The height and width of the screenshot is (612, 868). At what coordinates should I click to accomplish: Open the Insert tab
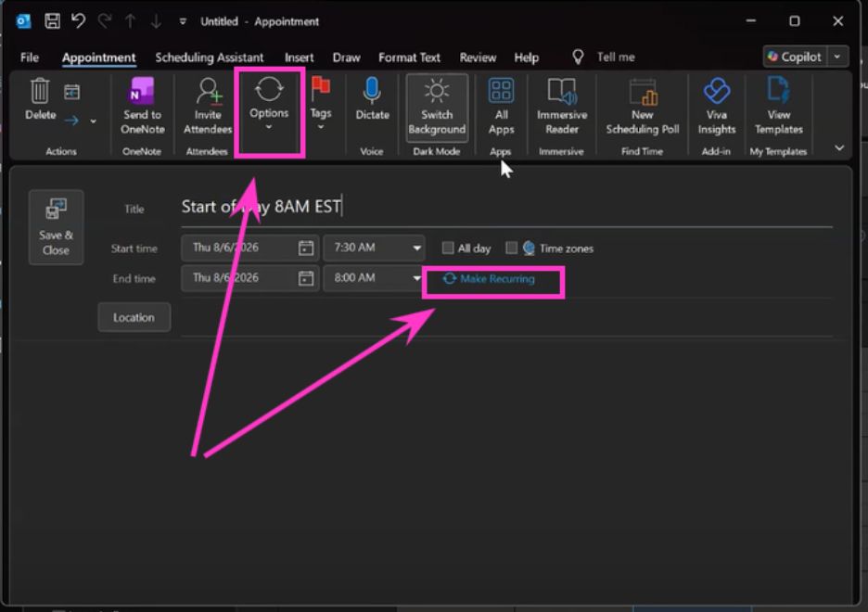click(299, 57)
